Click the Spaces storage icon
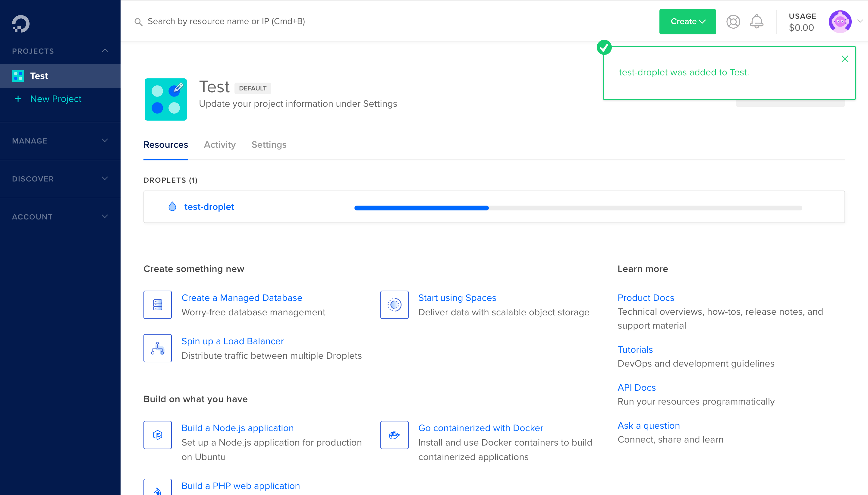868x495 pixels. 394,304
